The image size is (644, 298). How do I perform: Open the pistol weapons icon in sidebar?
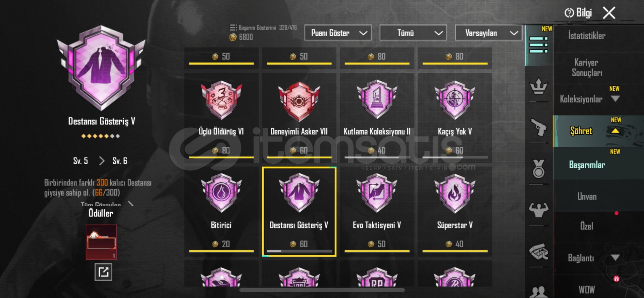[538, 127]
